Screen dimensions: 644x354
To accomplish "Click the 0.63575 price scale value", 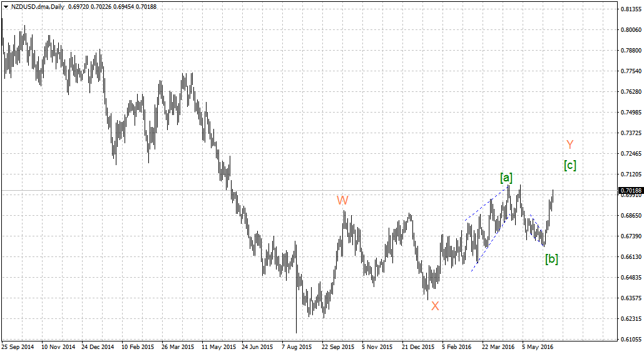I will (631, 298).
